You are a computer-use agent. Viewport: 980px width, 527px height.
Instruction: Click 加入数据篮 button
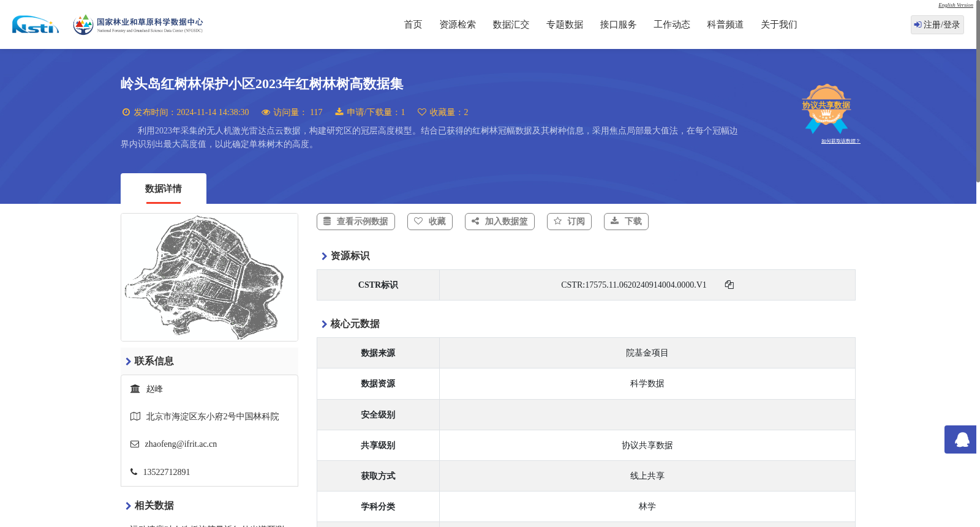pos(500,222)
